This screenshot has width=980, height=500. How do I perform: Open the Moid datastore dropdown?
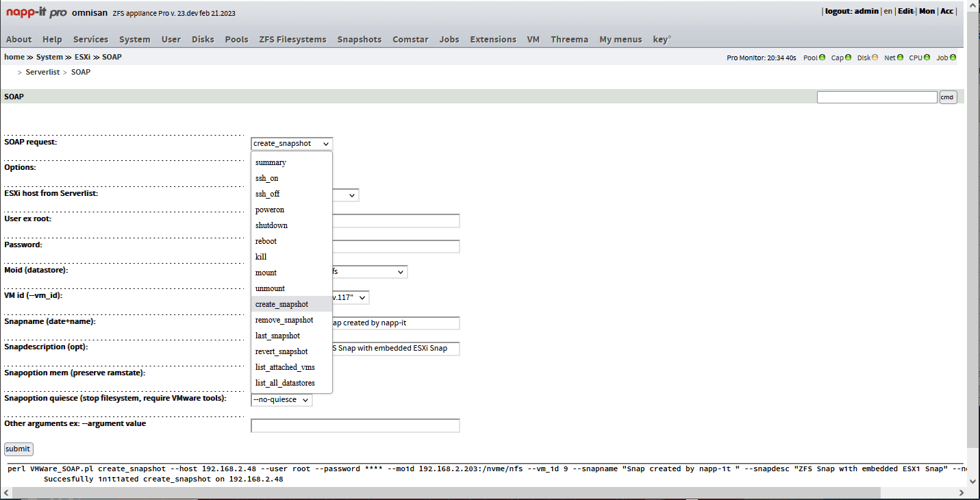click(370, 272)
